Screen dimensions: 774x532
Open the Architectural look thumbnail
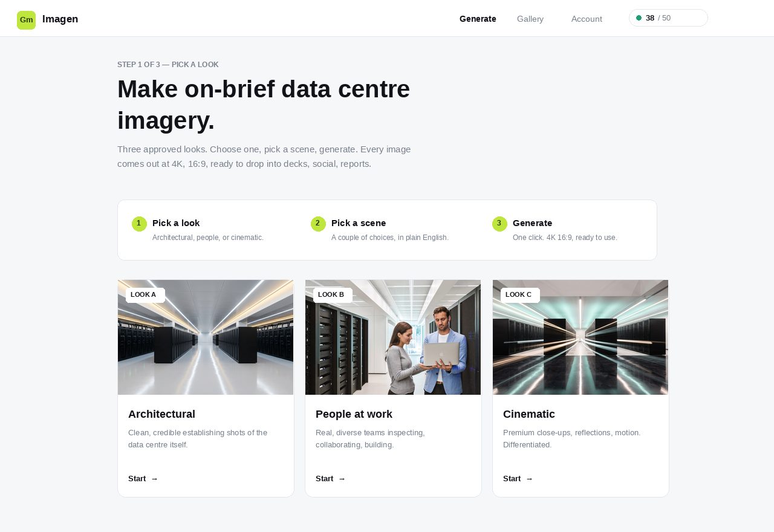(x=206, y=337)
